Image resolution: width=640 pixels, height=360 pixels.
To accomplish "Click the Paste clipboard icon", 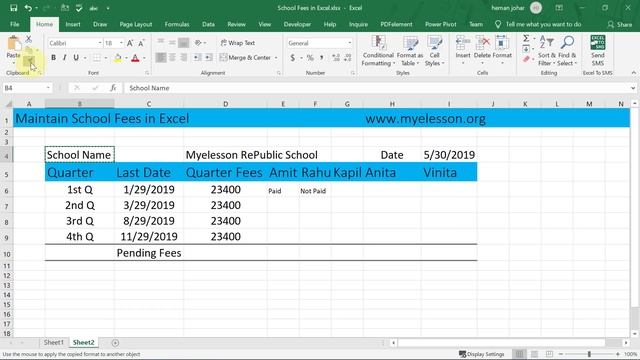I will 14,43.
